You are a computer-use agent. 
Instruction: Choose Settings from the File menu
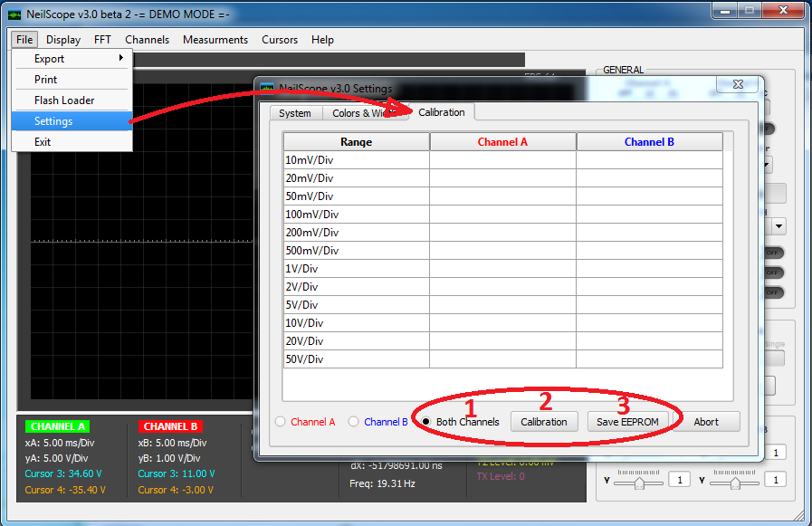point(72,121)
